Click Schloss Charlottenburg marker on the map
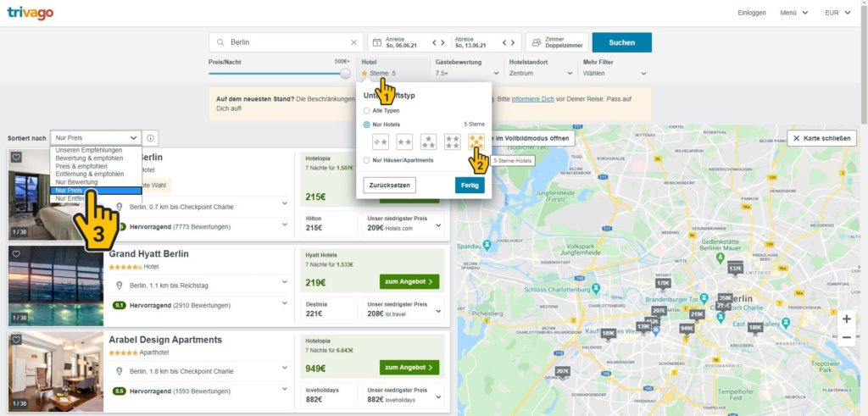This screenshot has height=416, width=868. coord(596,288)
